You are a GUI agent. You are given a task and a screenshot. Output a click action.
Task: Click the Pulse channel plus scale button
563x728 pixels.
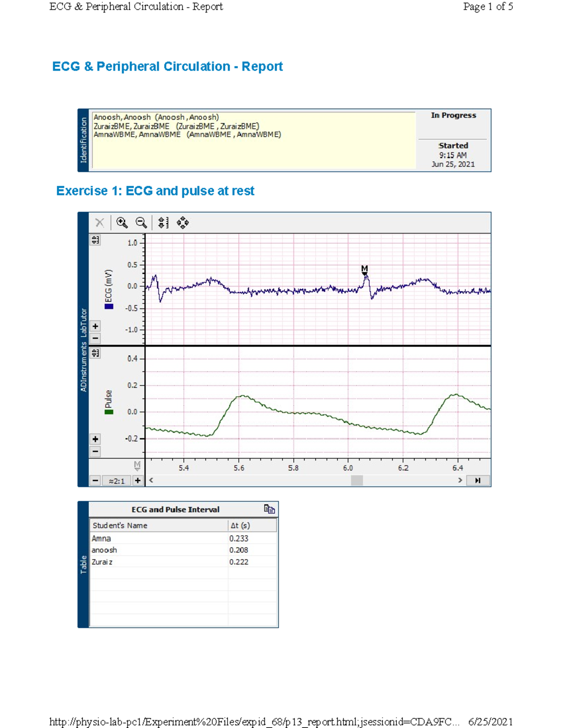(95, 439)
